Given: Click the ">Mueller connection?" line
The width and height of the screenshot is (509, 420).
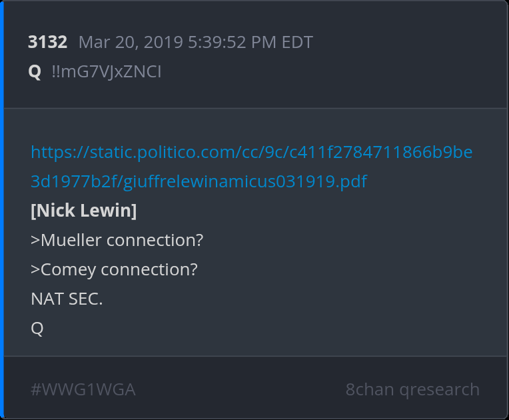Looking at the screenshot, I should point(117,240).
